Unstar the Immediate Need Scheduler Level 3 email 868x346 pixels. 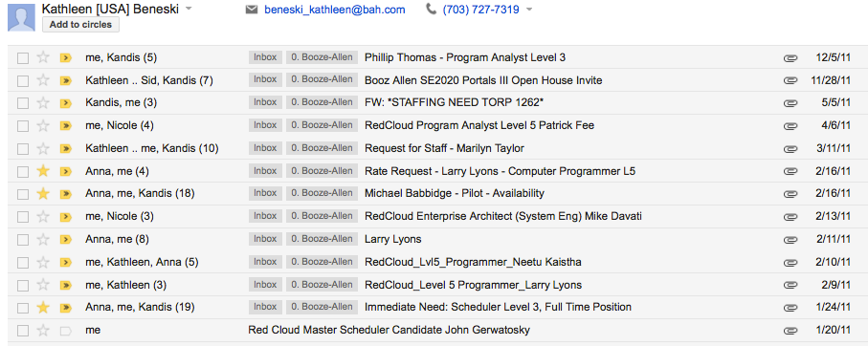[x=43, y=308]
